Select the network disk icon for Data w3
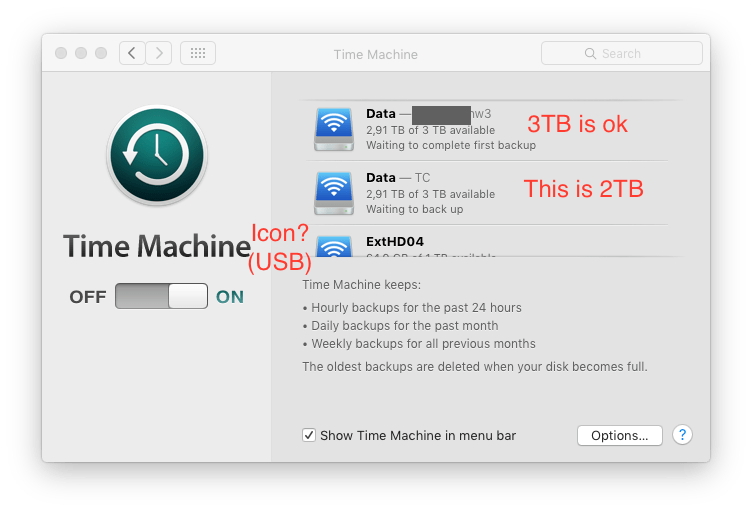The width and height of the screenshot is (752, 512). point(334,129)
